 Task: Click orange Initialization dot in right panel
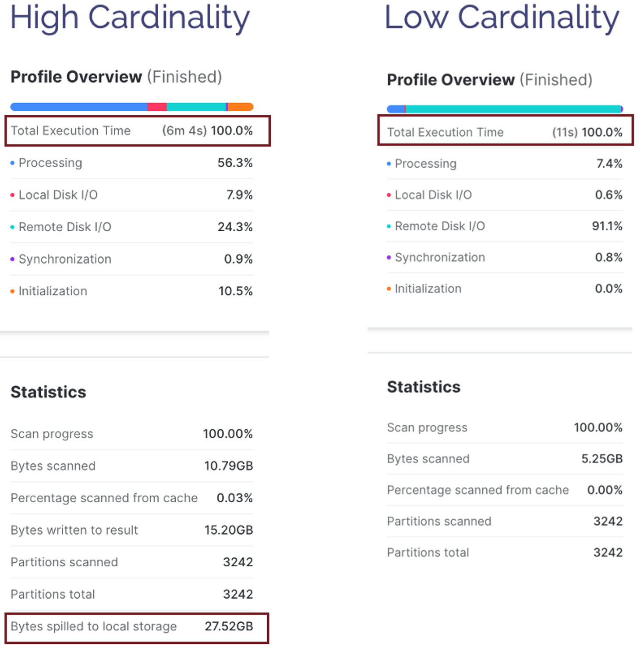tap(389, 289)
